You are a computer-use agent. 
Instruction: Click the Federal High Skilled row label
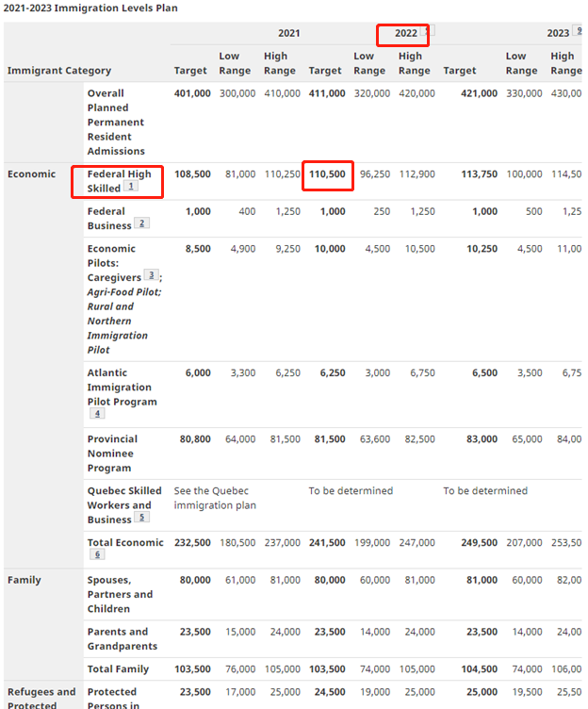coord(120,181)
